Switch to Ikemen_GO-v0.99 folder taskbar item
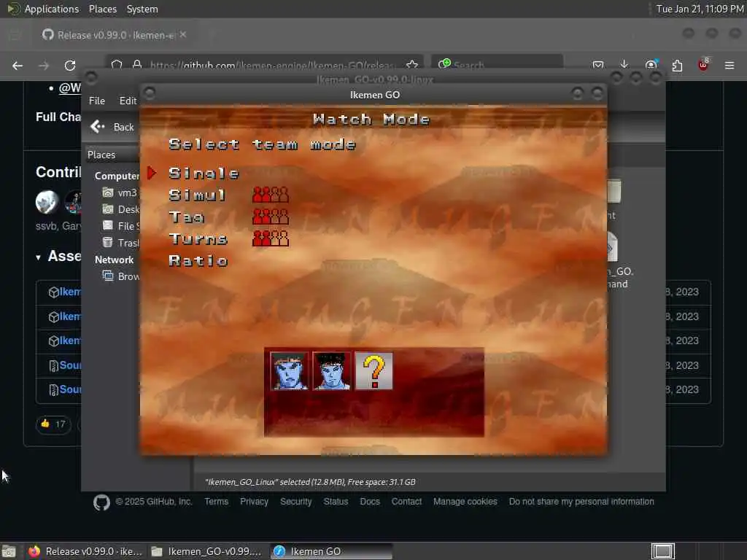747x560 pixels. 206,551
